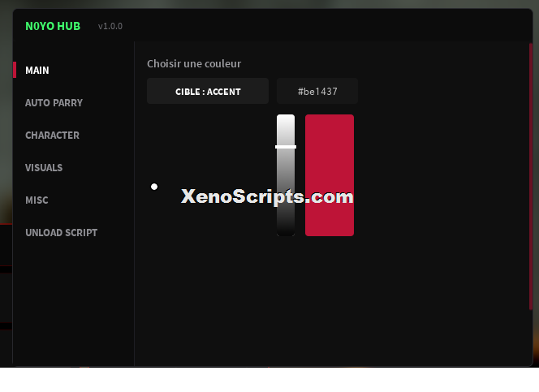Click the brightness slider handle
539x392 pixels.
pyautogui.click(x=286, y=147)
